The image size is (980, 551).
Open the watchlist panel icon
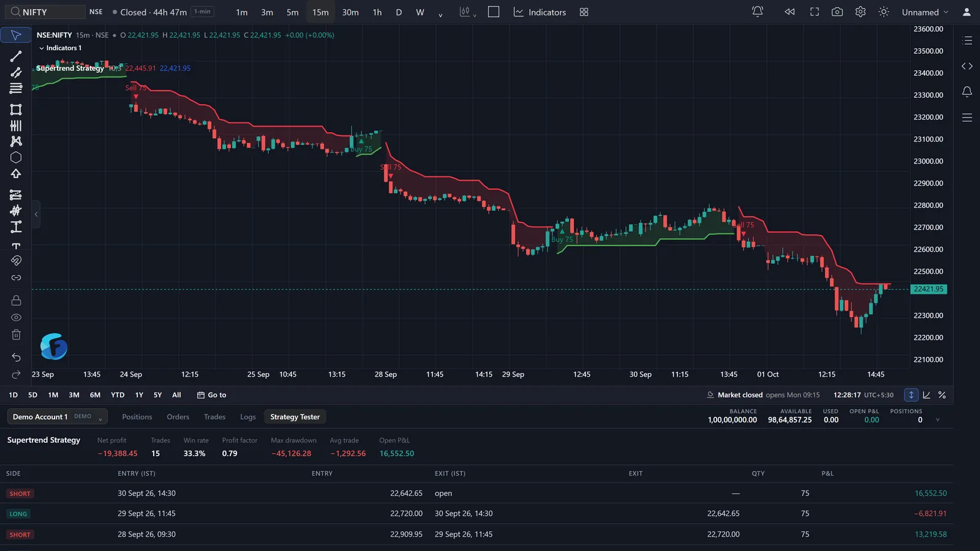pyautogui.click(x=967, y=40)
